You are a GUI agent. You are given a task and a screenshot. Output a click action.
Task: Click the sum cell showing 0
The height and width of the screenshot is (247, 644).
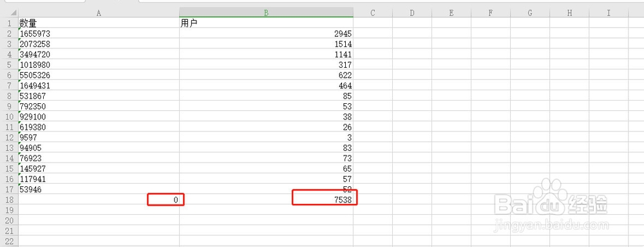(x=99, y=199)
